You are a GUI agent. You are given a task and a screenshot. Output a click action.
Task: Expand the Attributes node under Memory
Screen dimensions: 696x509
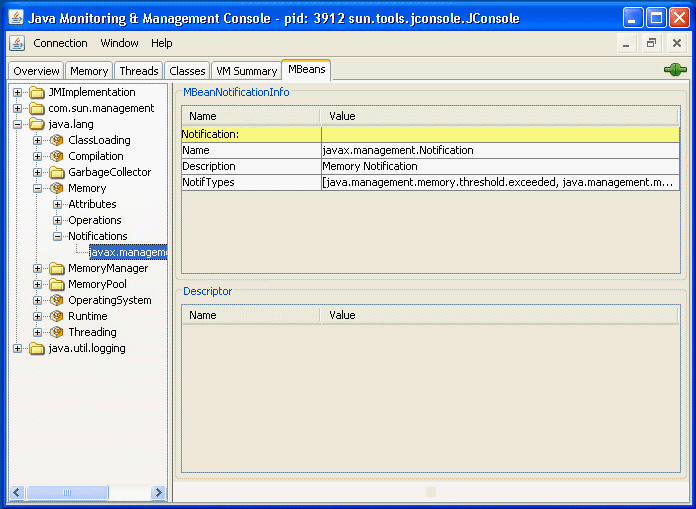(58, 204)
